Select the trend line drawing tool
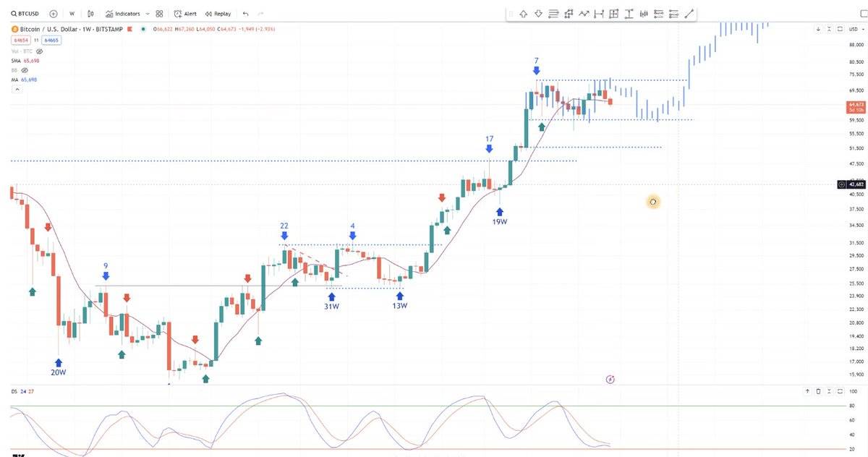The height and width of the screenshot is (457, 868). click(x=689, y=13)
